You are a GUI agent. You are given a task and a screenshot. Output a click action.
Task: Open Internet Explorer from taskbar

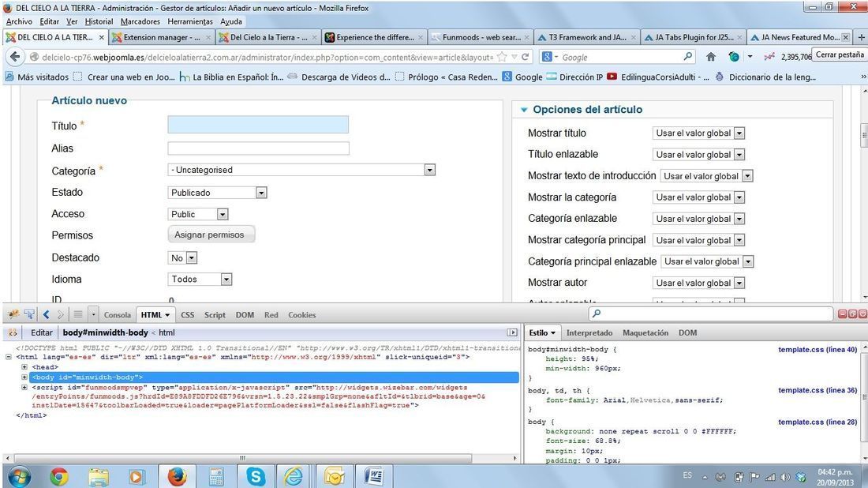coord(294,476)
